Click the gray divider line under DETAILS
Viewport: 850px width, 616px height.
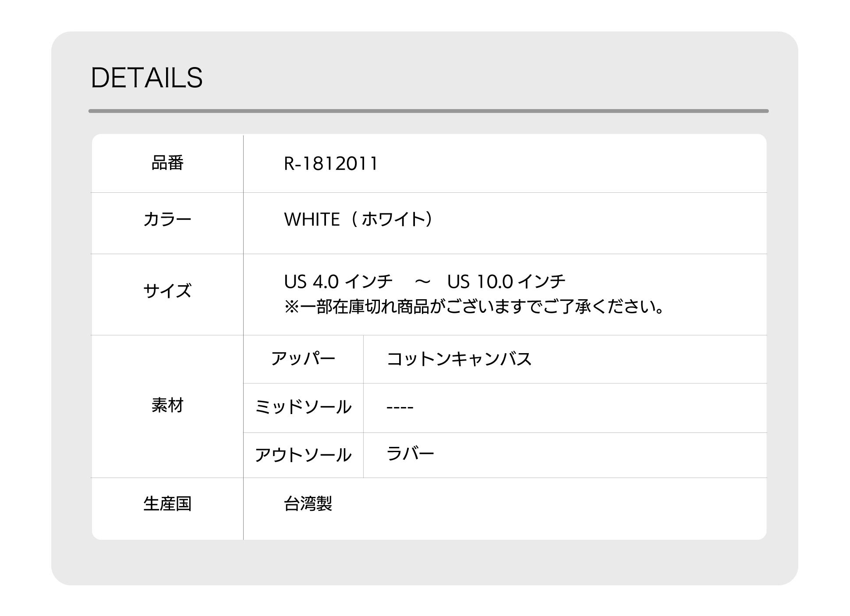[428, 111]
